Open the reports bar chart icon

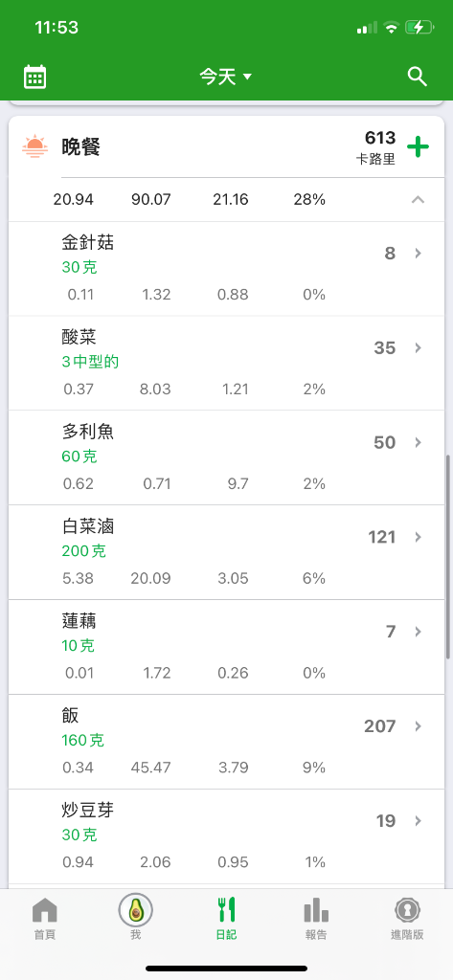point(316,910)
